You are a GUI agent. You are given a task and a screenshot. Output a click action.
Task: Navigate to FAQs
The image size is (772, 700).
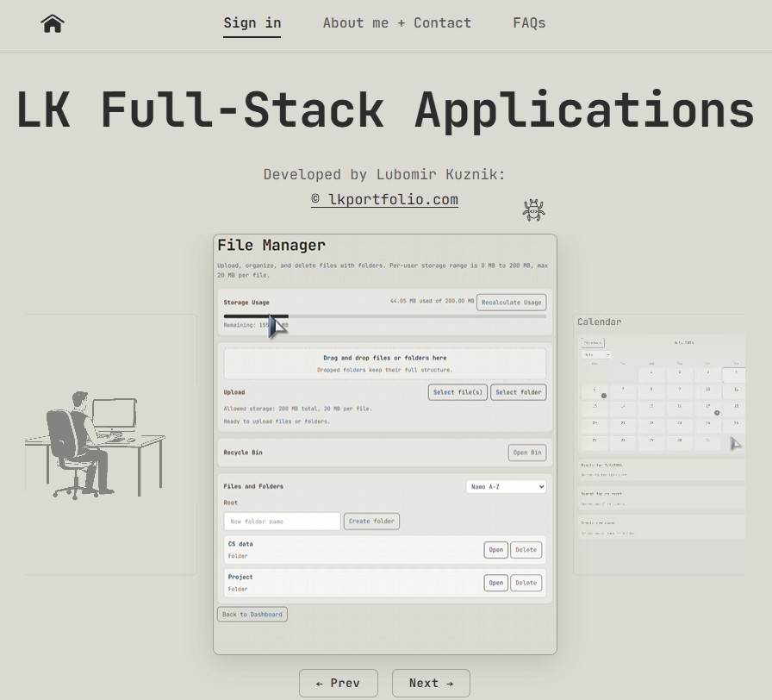[x=529, y=23]
